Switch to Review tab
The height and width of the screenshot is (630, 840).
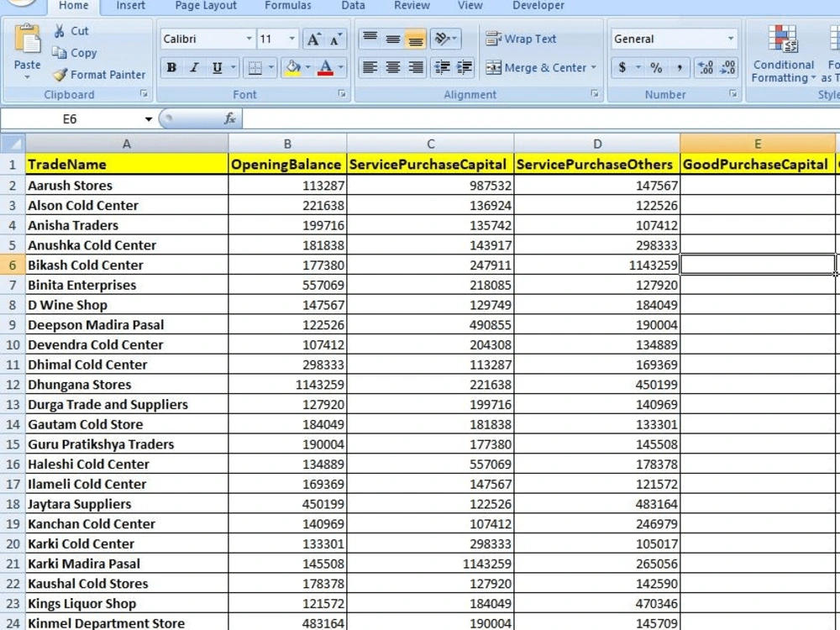tap(412, 5)
